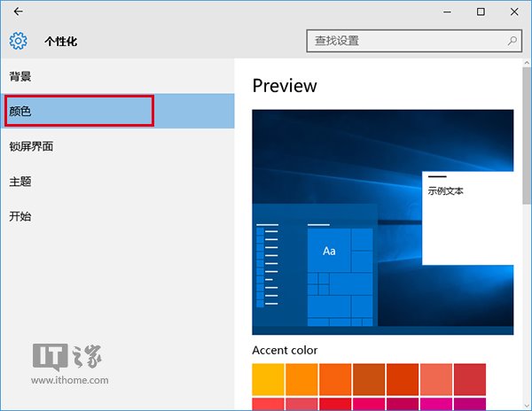Open the 主题 (Themes) page
532x411 pixels.
pyautogui.click(x=21, y=181)
